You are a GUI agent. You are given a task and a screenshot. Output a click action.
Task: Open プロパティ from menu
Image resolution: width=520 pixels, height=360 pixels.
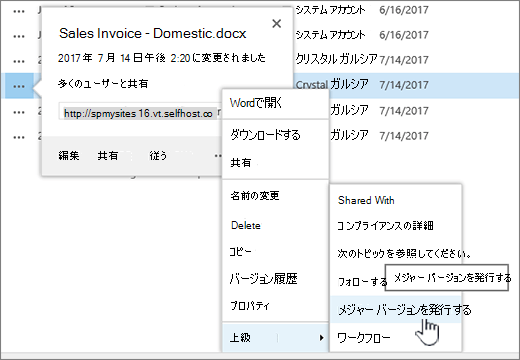pos(250,306)
